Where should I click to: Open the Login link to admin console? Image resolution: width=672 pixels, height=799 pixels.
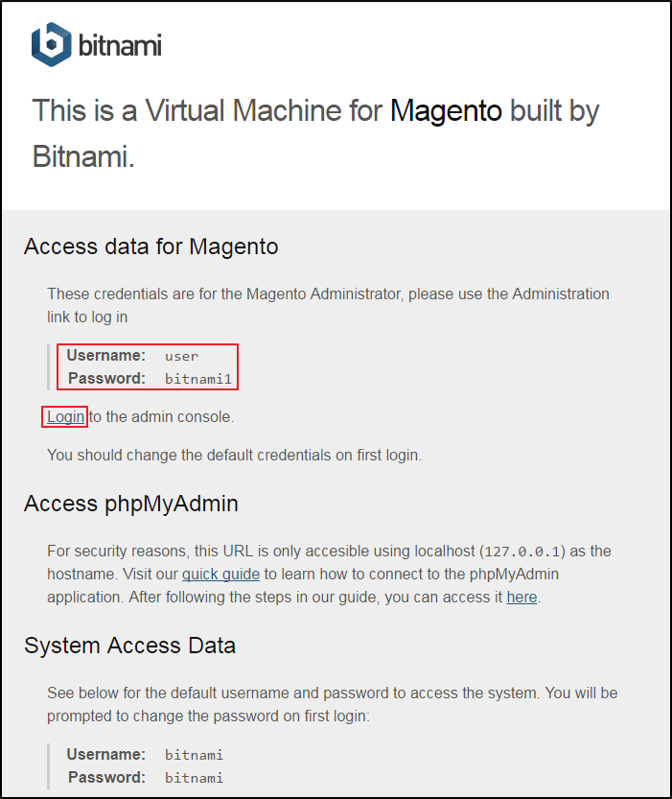click(65, 417)
